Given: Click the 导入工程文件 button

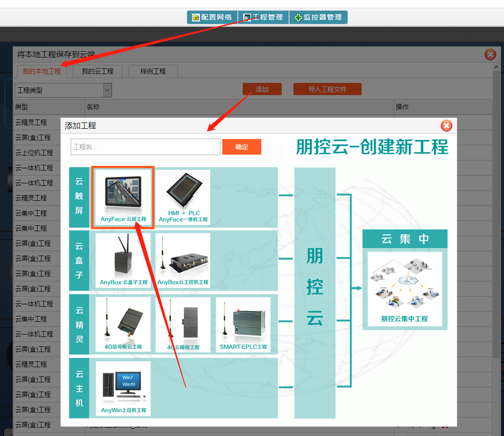Looking at the screenshot, I should pyautogui.click(x=327, y=89).
